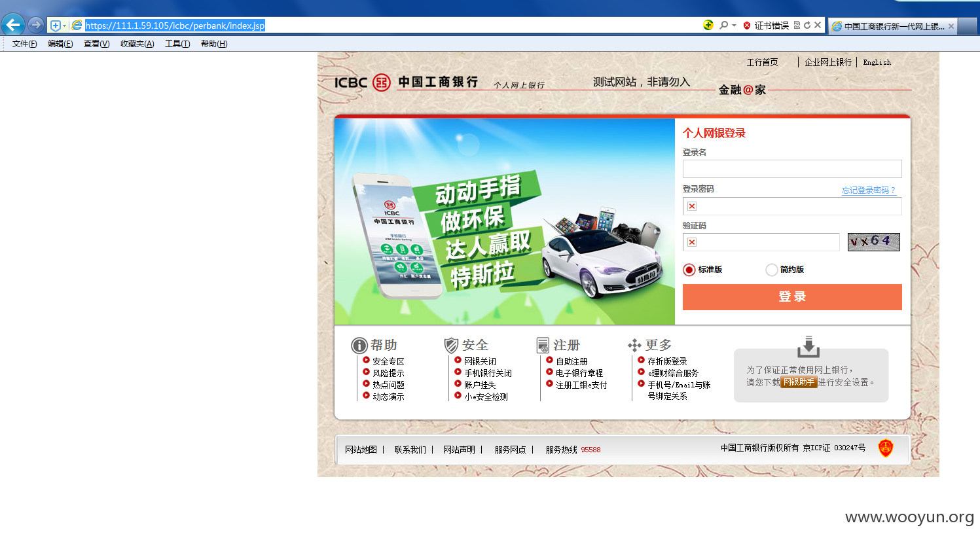Click the download arrow icon above 网银助手 notice
The image size is (980, 536).
[808, 347]
